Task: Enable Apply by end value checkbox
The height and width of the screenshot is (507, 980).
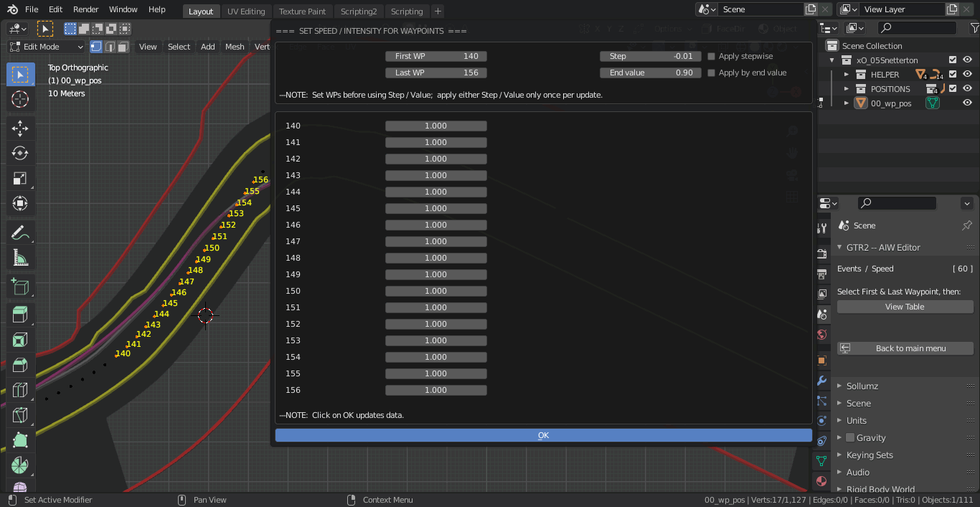Action: (712, 73)
